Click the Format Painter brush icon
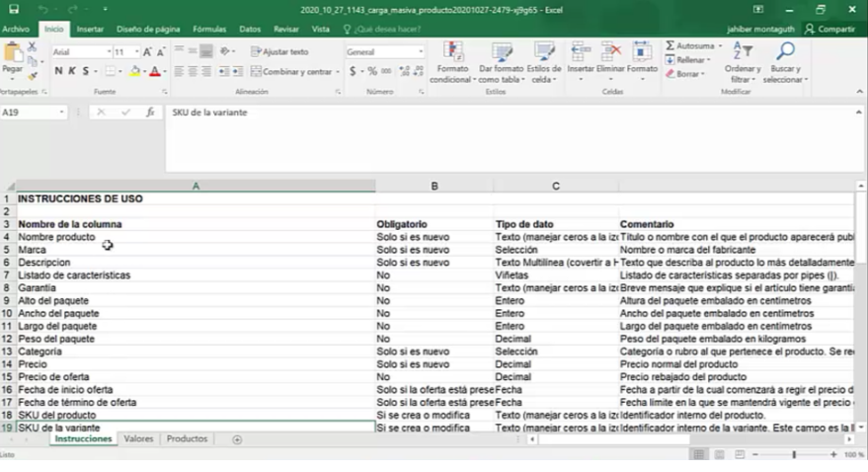 33,75
